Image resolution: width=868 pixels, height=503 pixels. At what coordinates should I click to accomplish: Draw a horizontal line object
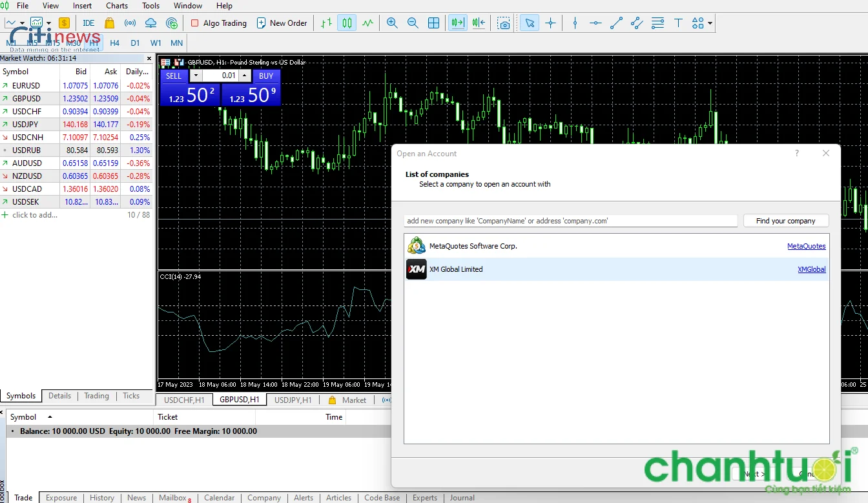point(595,23)
